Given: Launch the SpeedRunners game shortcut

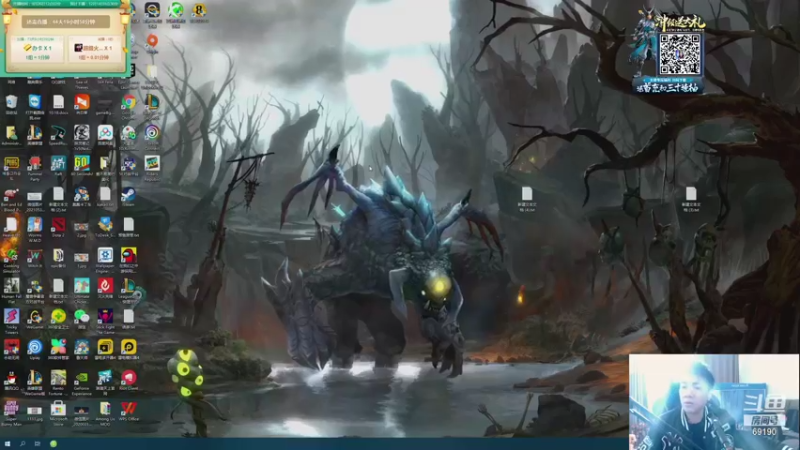Looking at the screenshot, I should [x=58, y=133].
